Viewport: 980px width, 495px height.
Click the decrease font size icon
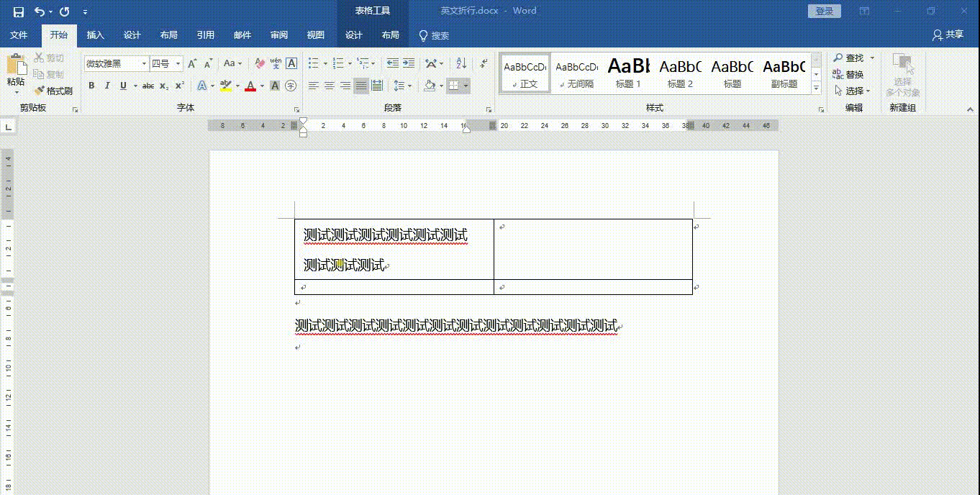[x=207, y=64]
